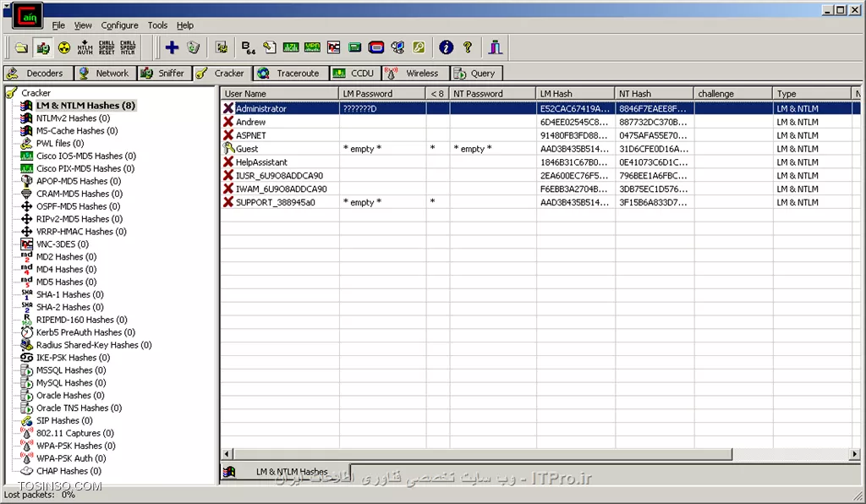Click the open file folder toolbar icon

[x=21, y=47]
